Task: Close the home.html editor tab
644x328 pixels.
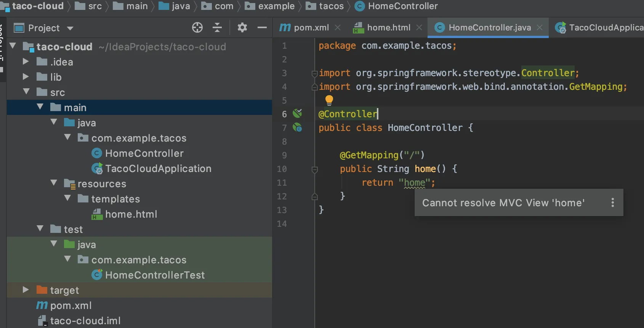Action: pos(419,27)
